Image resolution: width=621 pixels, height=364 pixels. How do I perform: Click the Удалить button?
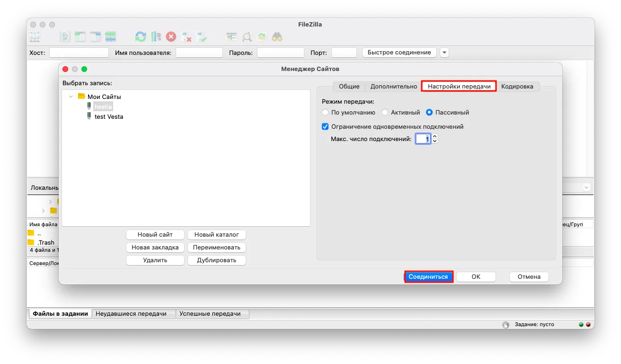[x=155, y=260]
